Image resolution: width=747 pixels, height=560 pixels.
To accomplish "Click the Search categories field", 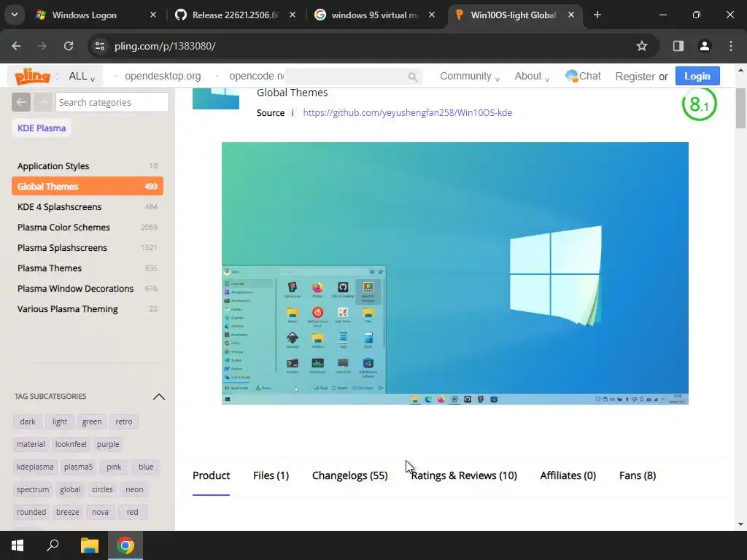I will click(112, 102).
